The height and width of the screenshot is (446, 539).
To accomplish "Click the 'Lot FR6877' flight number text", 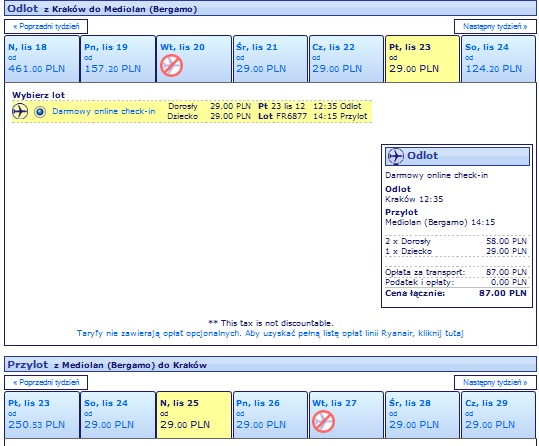I will (x=283, y=116).
